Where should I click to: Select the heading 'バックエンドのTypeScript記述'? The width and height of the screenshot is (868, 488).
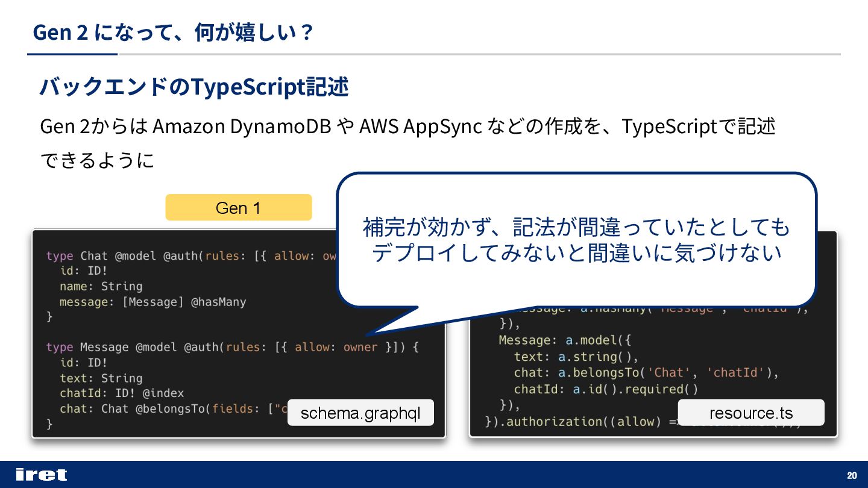(x=194, y=87)
